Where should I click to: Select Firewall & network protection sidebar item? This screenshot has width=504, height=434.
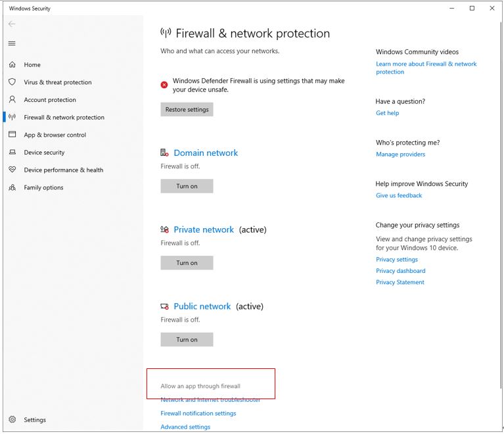point(64,118)
